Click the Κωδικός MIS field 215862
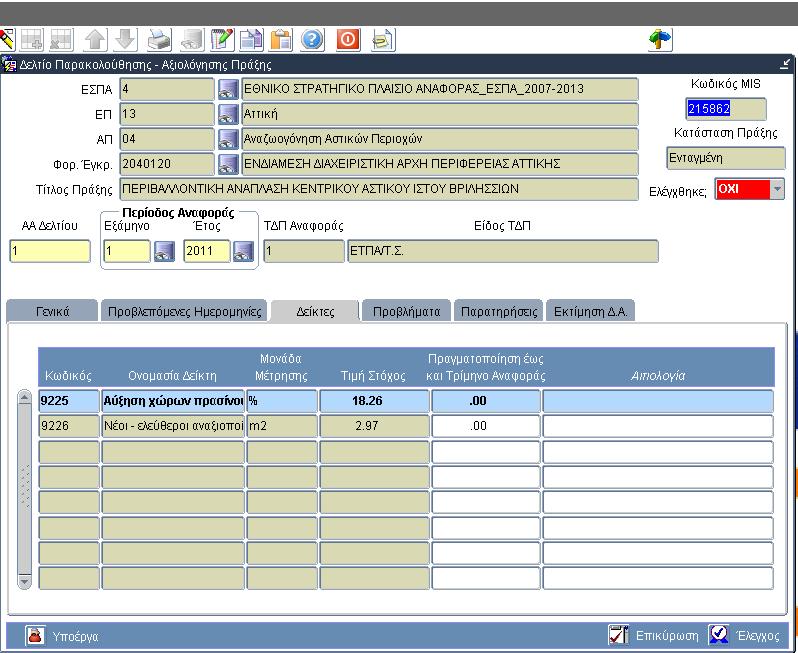Image resolution: width=798 pixels, height=653 pixels. point(725,109)
